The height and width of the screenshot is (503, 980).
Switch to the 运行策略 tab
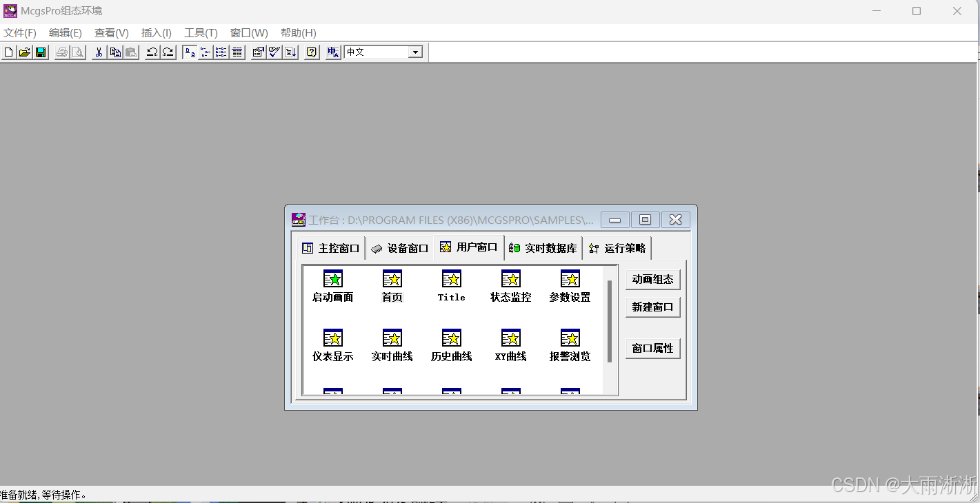point(617,248)
